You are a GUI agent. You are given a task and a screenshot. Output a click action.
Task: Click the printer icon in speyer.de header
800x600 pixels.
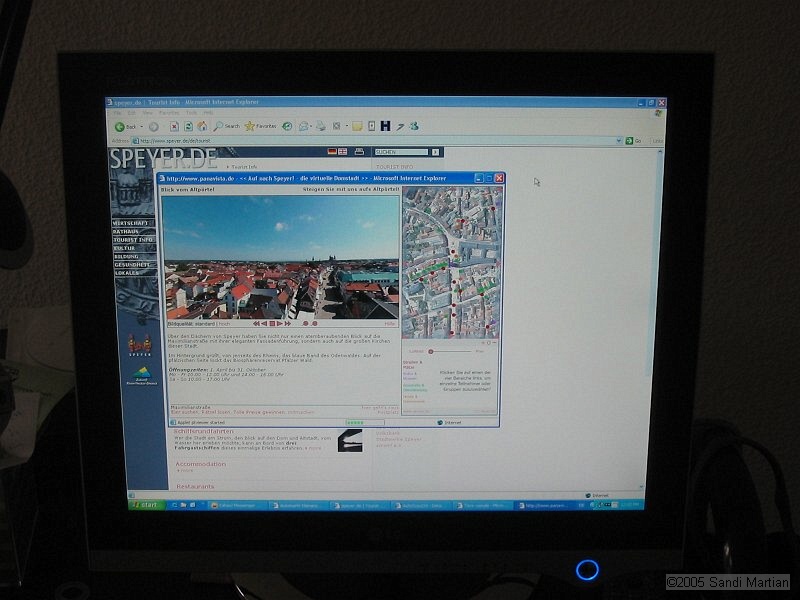tap(359, 152)
